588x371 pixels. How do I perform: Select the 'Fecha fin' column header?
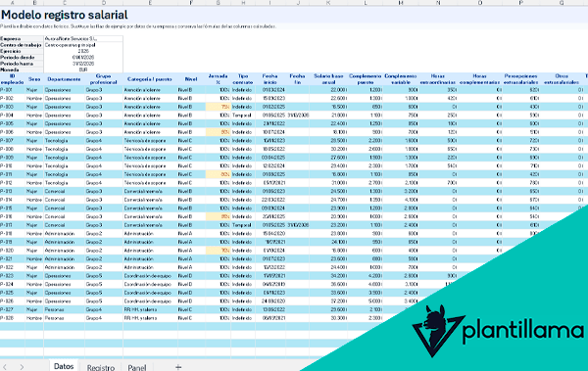[297, 79]
